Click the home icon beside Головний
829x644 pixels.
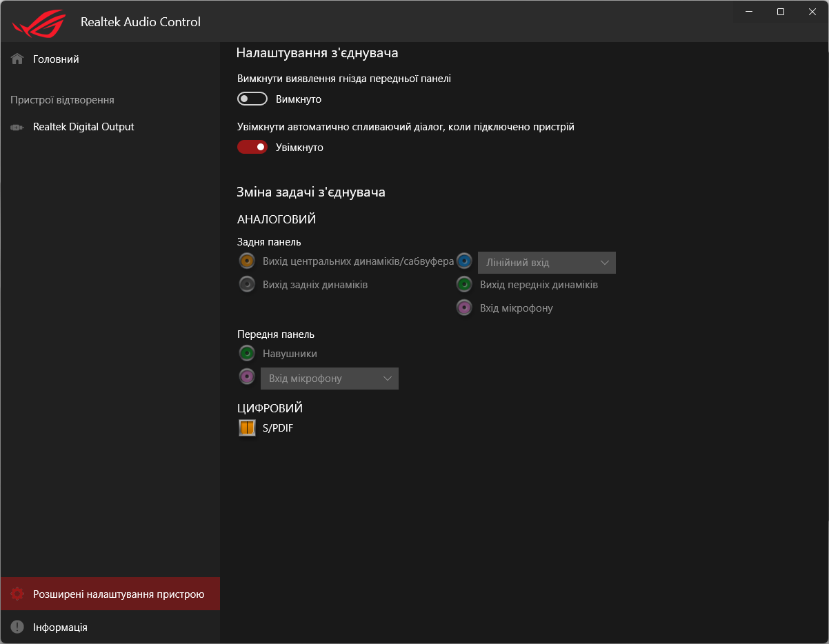point(17,59)
